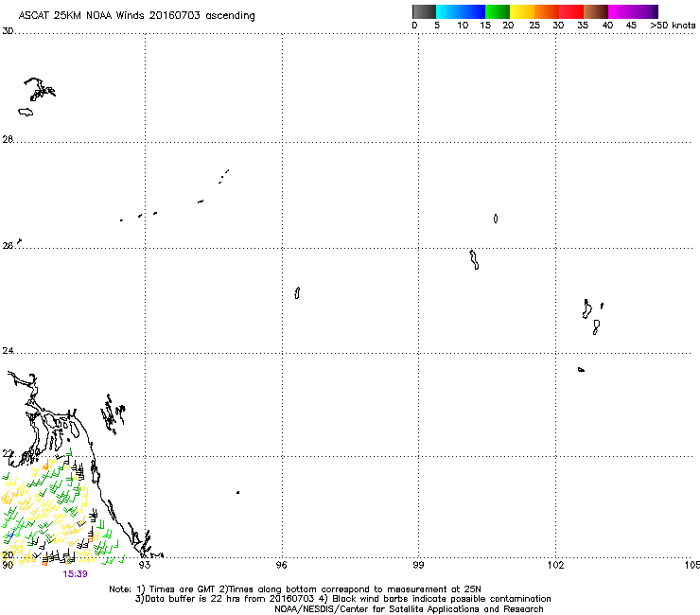Click the longitude label '99'
Screen dimensions: 700x615
pos(418,565)
